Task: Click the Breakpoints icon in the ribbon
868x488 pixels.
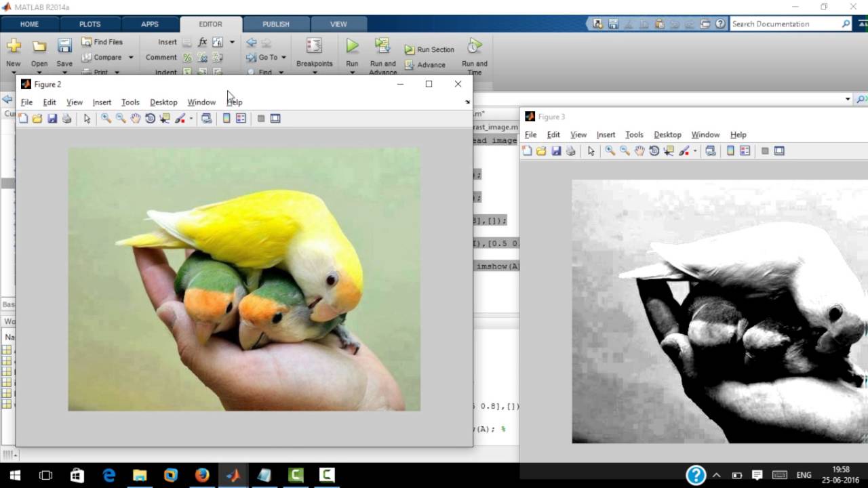Action: tap(314, 45)
